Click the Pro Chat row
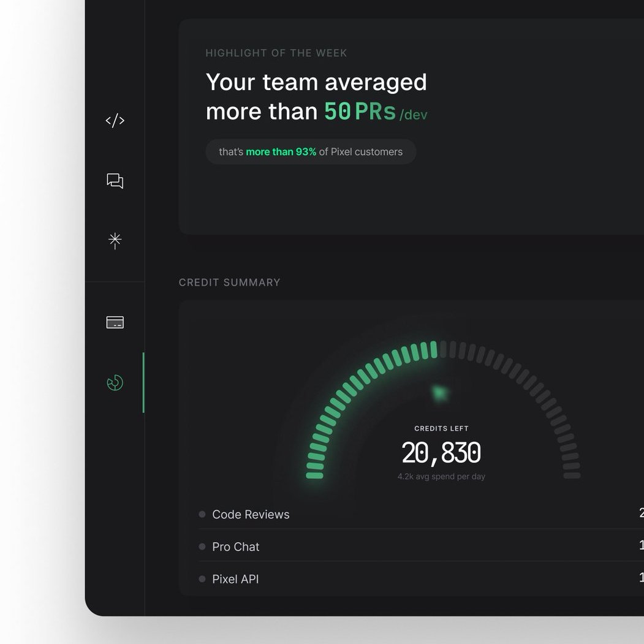The width and height of the screenshot is (644, 644). (x=422, y=547)
